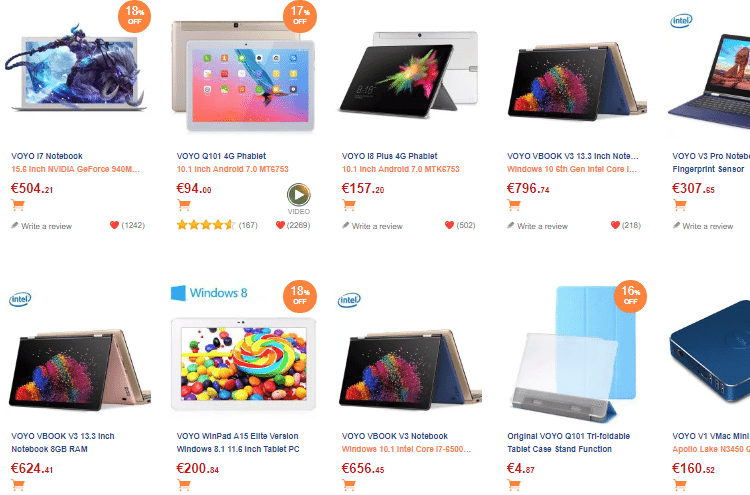
Task: Add VOYO I7 Notebook to cart
Action: point(18,206)
